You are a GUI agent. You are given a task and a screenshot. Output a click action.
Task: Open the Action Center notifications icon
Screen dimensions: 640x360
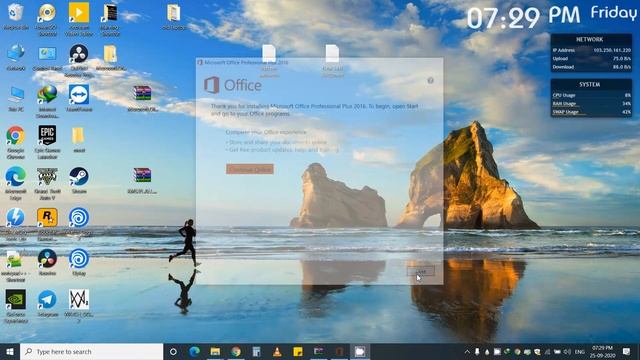[626, 351]
